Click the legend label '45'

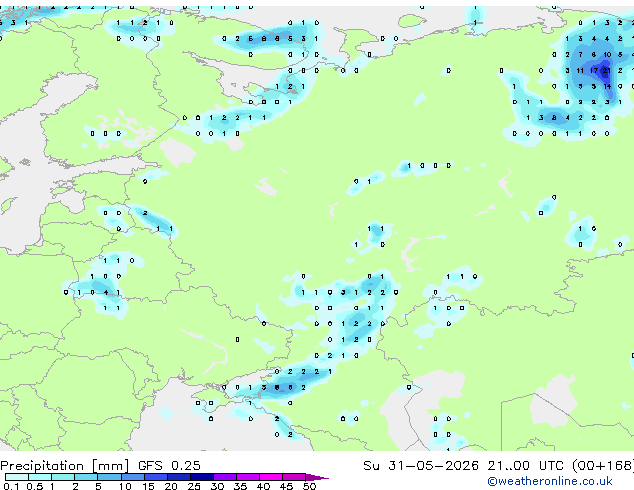coord(286,486)
